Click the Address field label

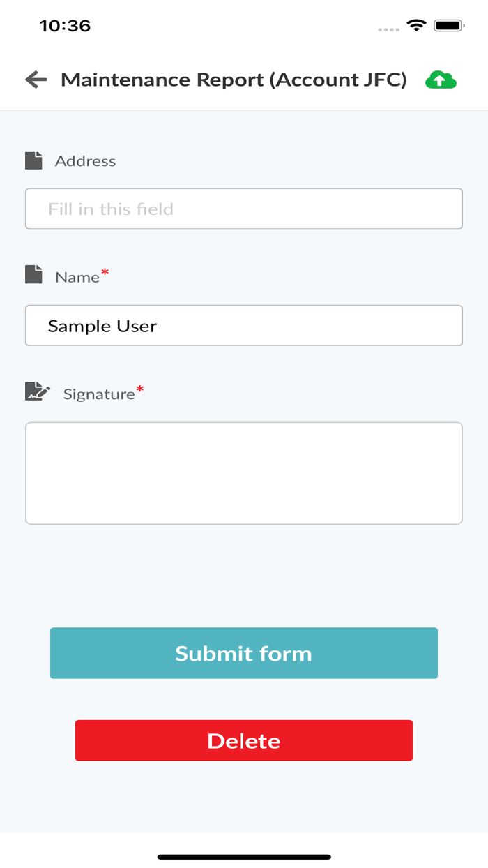pos(85,160)
